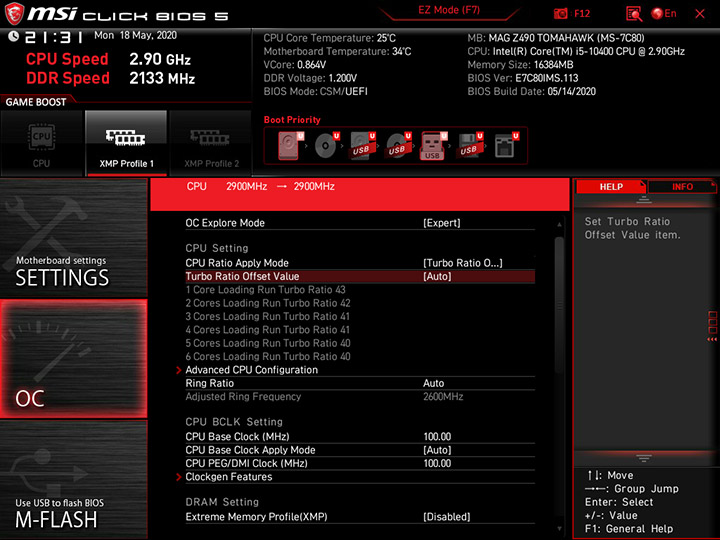The width and height of the screenshot is (720, 540).
Task: Click the MSI dragon shield logo
Action: pyautogui.click(x=14, y=13)
